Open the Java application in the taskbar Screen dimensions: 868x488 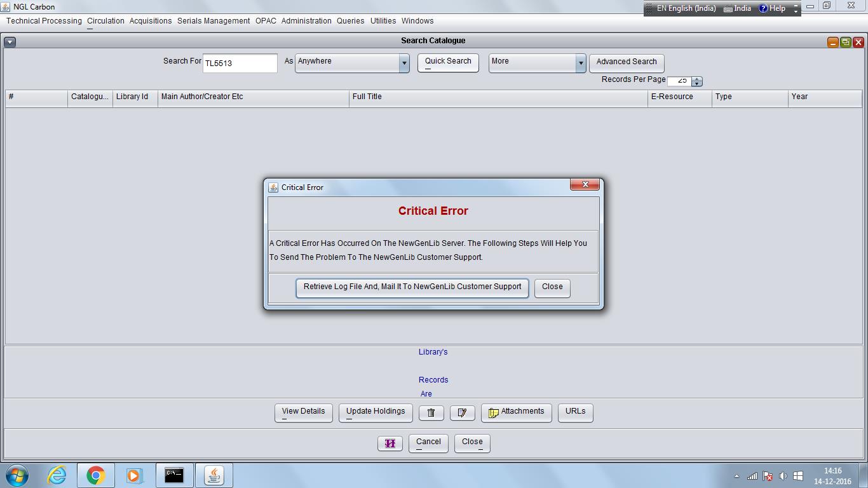[214, 475]
